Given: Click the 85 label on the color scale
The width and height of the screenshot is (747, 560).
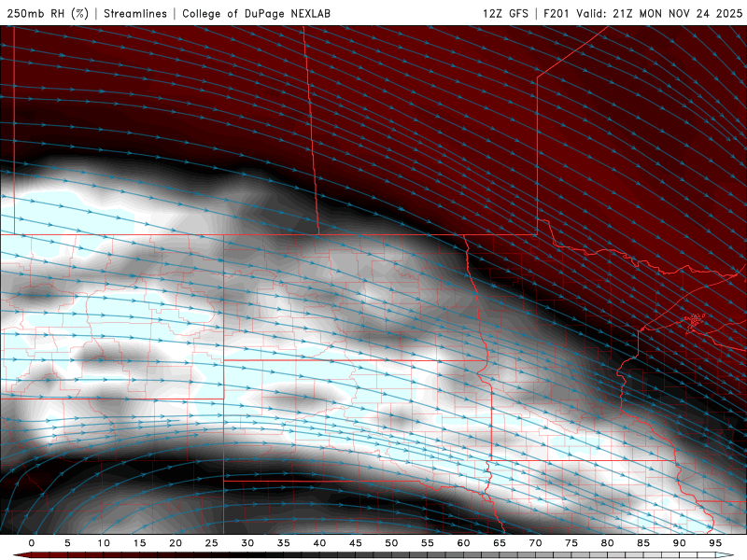Looking at the screenshot, I should (x=643, y=543).
